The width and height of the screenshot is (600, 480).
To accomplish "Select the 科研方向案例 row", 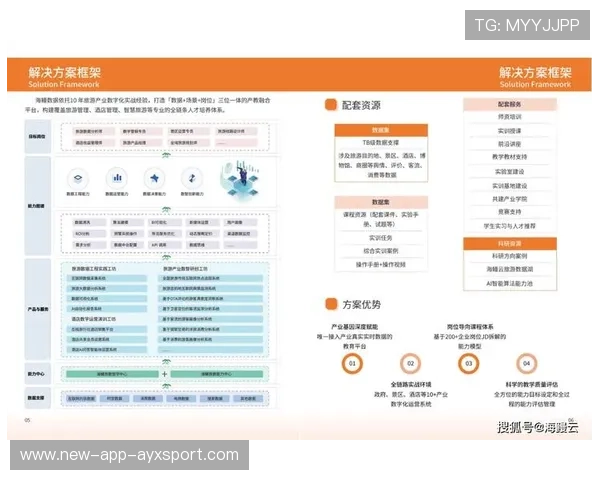I will [510, 256].
